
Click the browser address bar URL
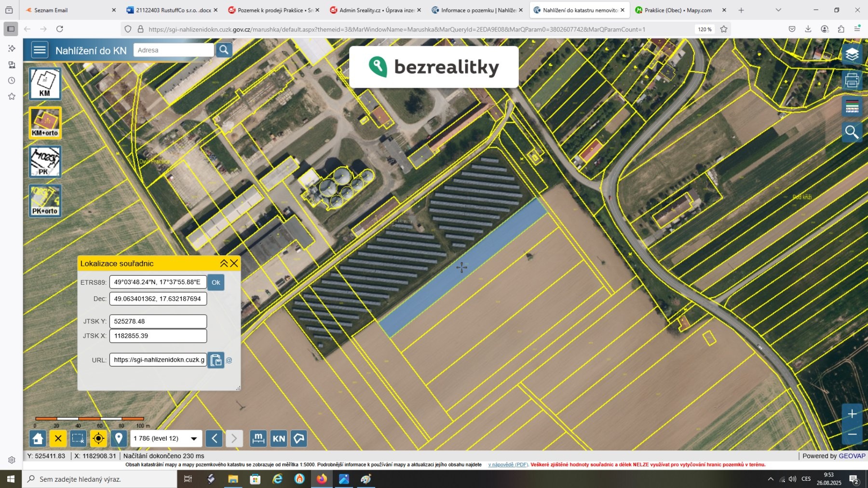396,29
